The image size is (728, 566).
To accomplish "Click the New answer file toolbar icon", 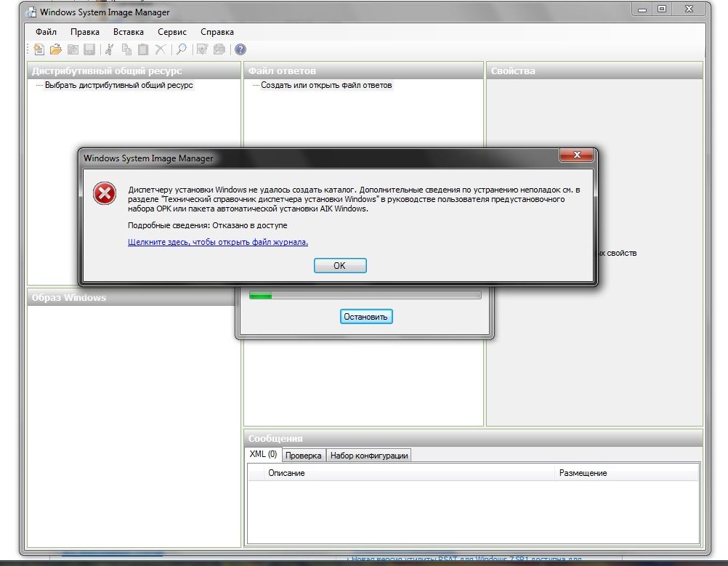I will tap(39, 49).
